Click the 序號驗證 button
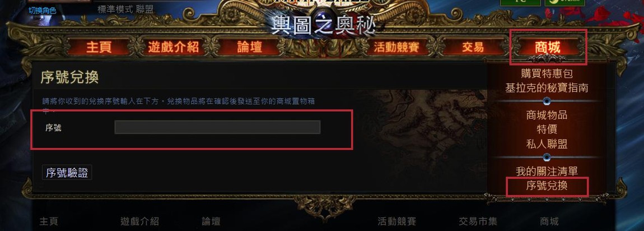Viewport: 644px width, 231px height. coord(67,173)
